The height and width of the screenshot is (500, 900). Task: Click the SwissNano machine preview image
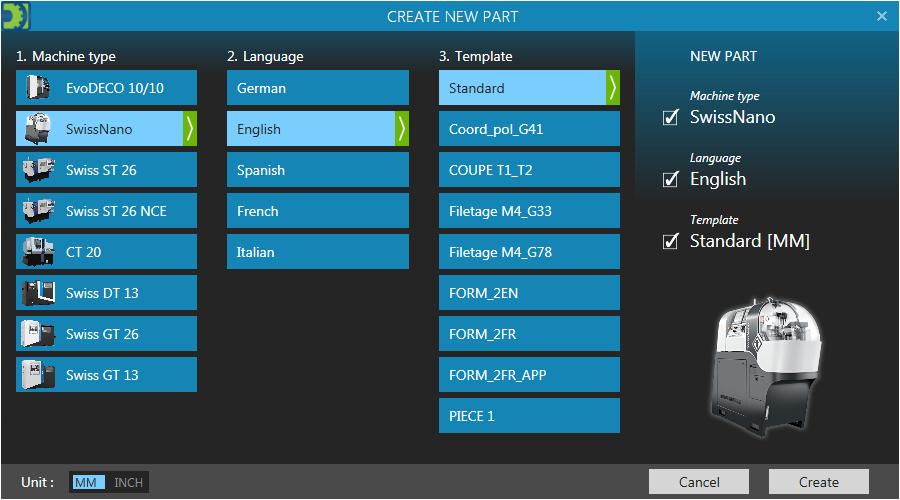point(766,366)
